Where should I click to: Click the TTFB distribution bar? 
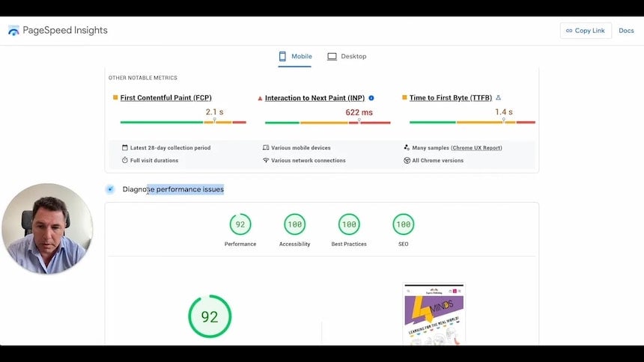pyautogui.click(x=473, y=122)
